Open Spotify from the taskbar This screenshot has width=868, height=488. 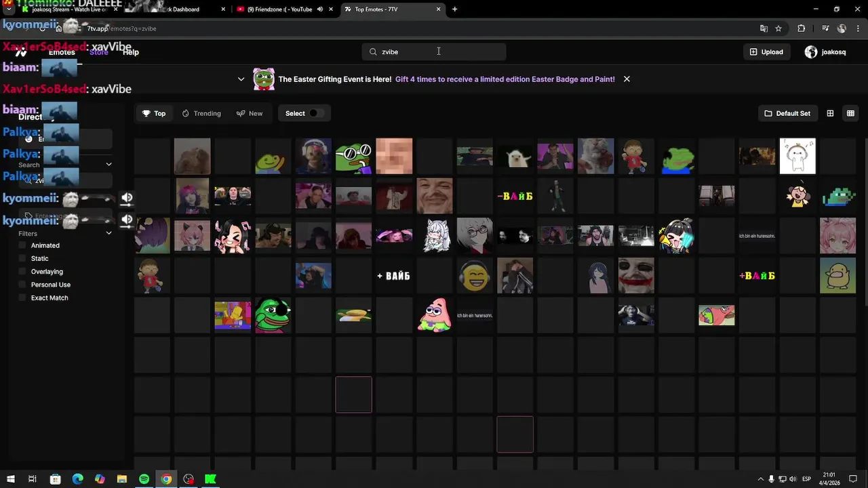click(x=144, y=479)
